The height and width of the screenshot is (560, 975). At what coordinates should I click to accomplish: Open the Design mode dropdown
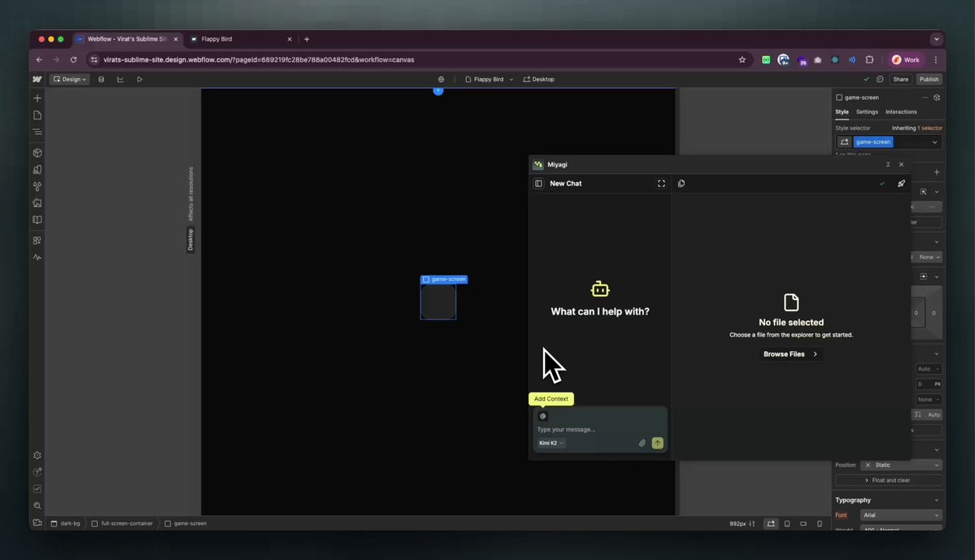pyautogui.click(x=70, y=80)
